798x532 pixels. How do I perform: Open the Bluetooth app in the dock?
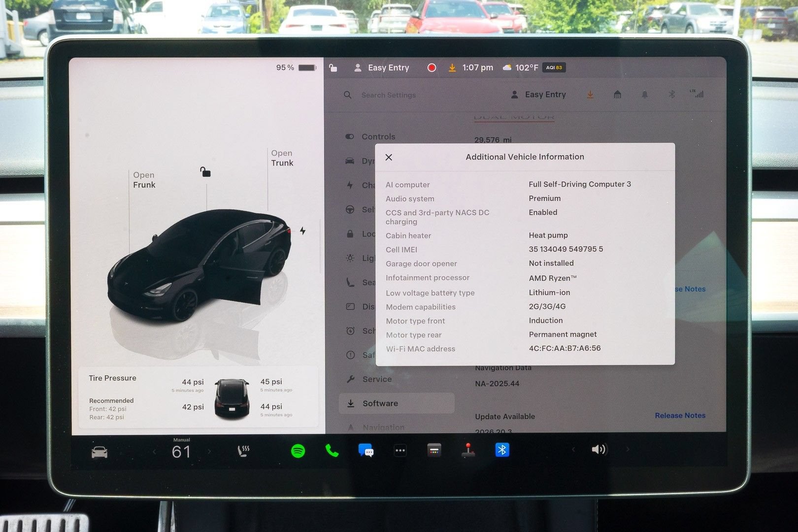502,450
